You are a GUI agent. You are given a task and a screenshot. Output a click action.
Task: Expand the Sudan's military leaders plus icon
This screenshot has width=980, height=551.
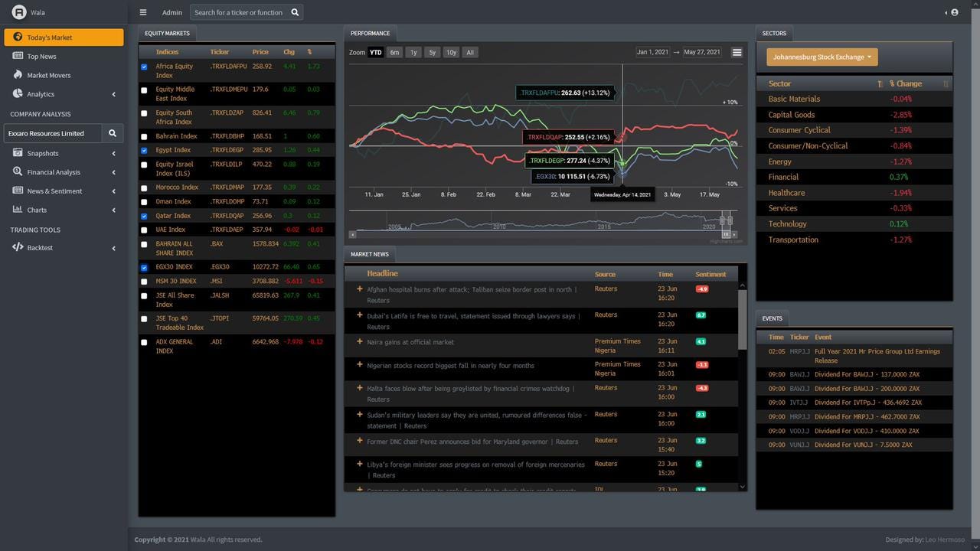pos(360,414)
